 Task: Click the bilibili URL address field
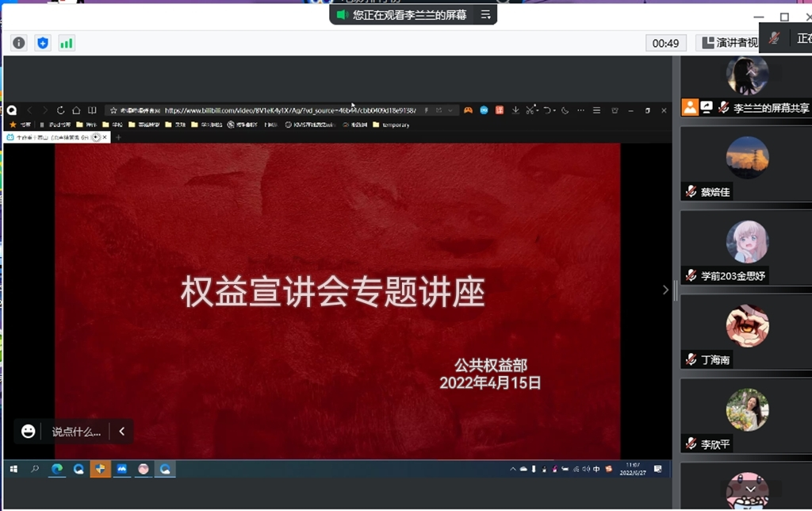click(x=290, y=110)
